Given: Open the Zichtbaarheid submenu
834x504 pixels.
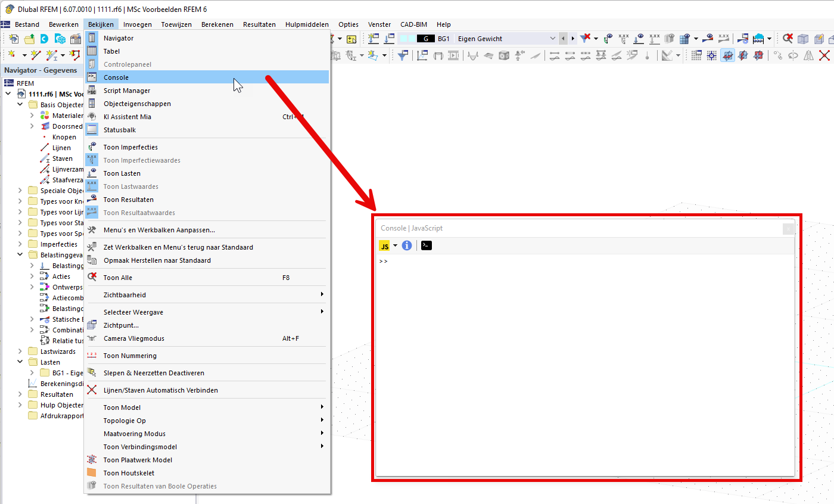Looking at the screenshot, I should (x=207, y=295).
